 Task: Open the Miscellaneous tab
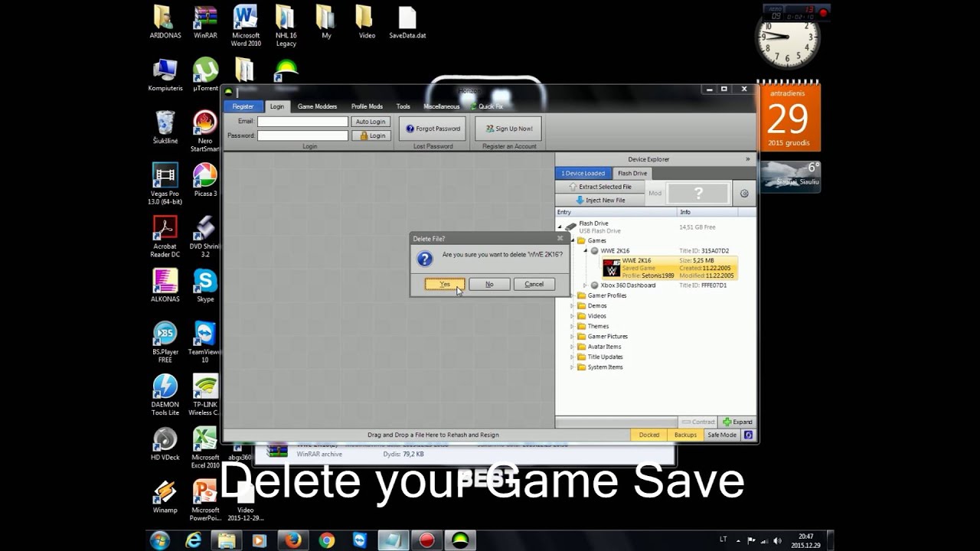tap(441, 106)
